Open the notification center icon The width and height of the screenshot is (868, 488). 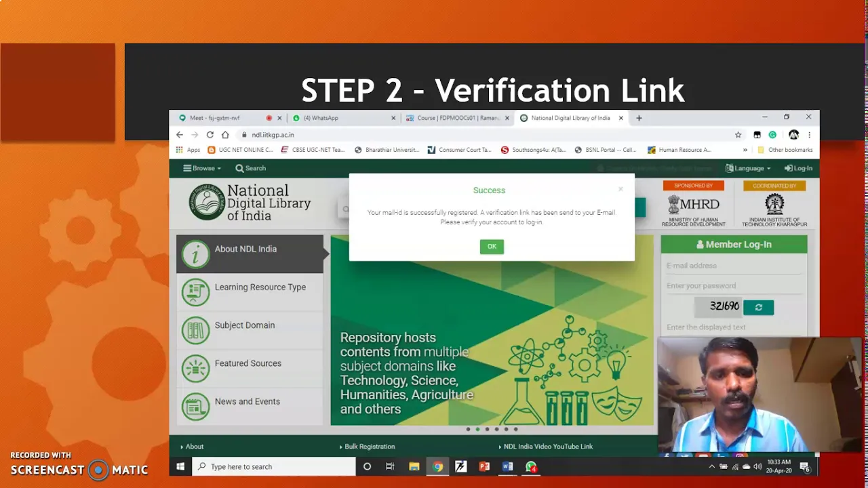coord(805,466)
